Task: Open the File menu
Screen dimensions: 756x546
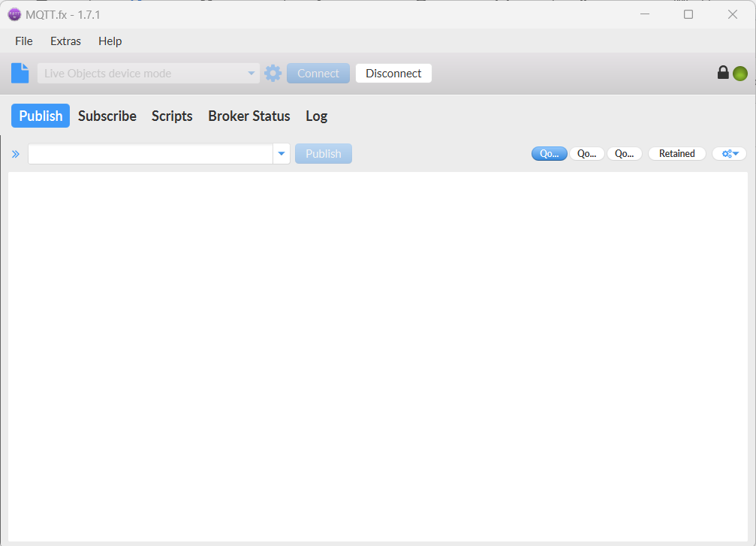Action: [x=23, y=41]
